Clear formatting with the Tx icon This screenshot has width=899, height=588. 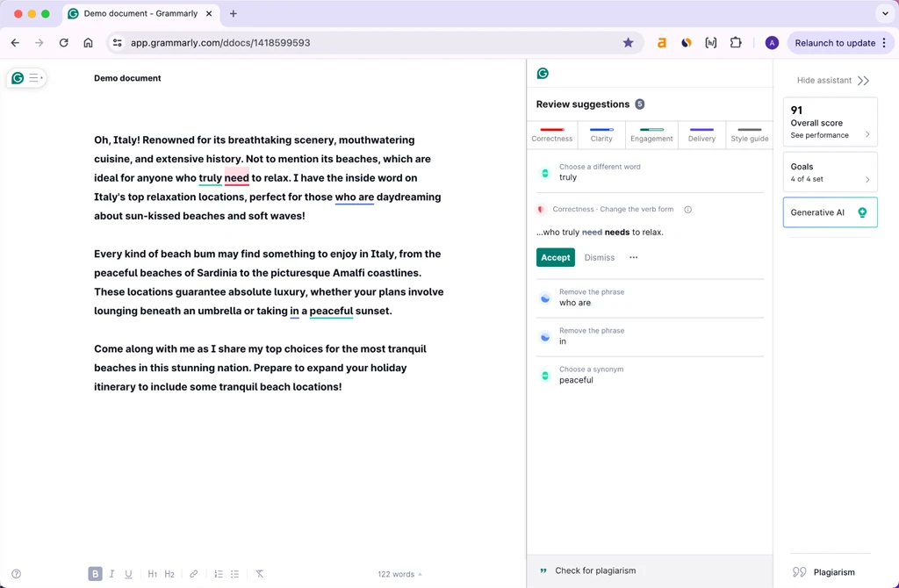coord(260,574)
